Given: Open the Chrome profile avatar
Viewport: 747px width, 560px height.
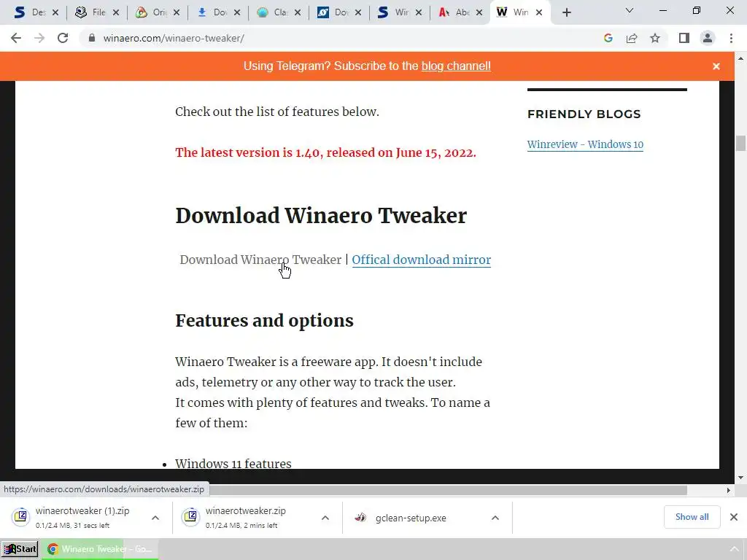Looking at the screenshot, I should pyautogui.click(x=708, y=38).
